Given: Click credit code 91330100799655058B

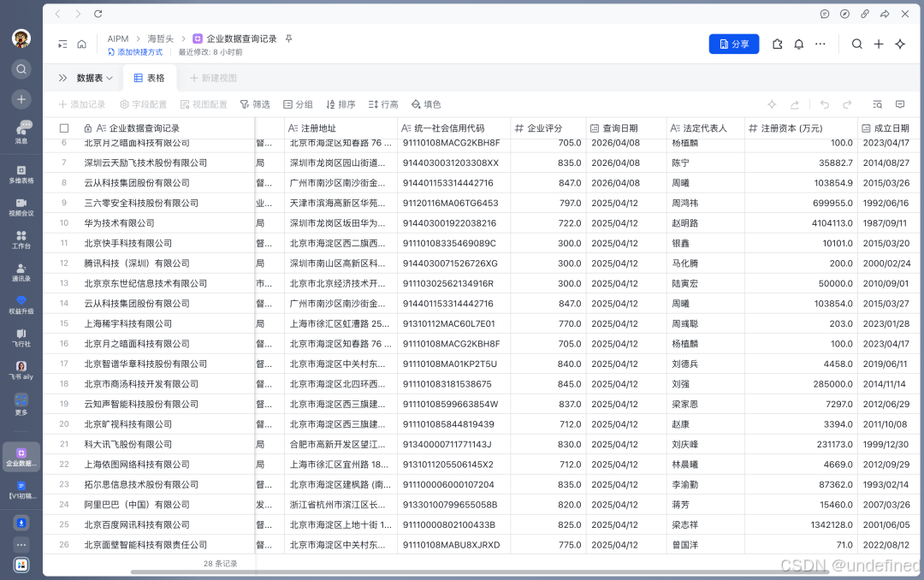Looking at the screenshot, I should point(453,505).
